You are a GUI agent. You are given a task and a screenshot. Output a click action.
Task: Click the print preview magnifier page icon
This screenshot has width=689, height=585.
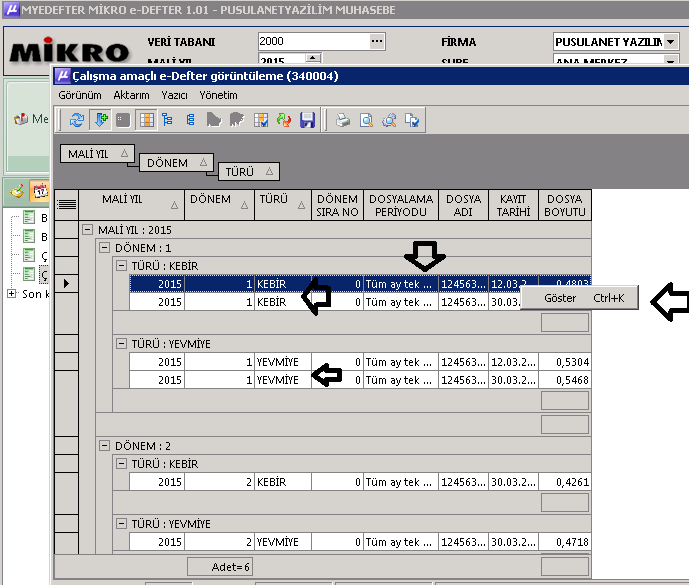pyautogui.click(x=366, y=120)
